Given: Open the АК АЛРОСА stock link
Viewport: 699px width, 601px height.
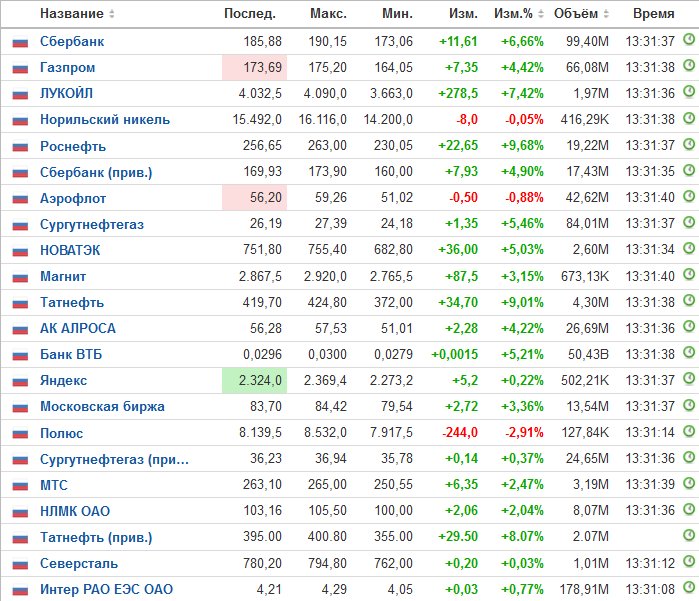Looking at the screenshot, I should coord(78,328).
